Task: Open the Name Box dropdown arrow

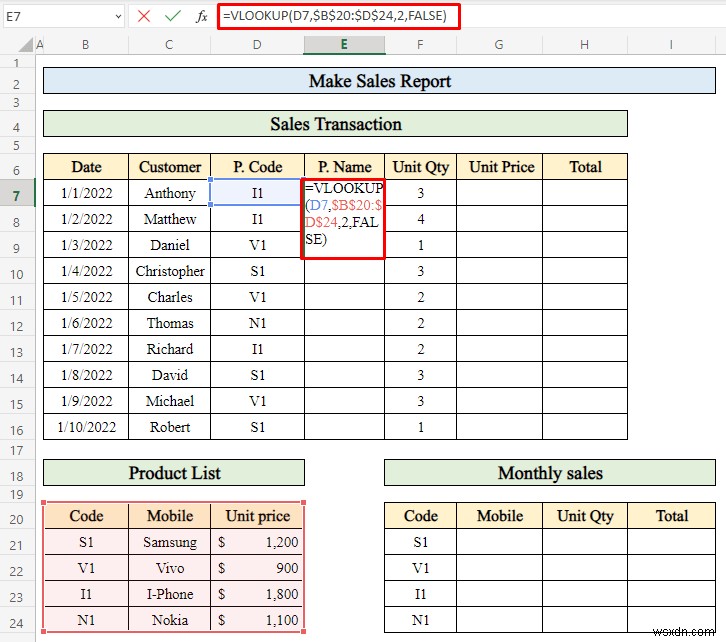Action: [x=119, y=17]
